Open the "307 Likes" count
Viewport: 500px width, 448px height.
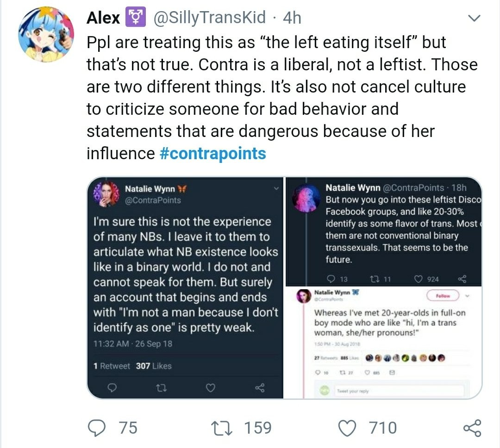pos(154,366)
